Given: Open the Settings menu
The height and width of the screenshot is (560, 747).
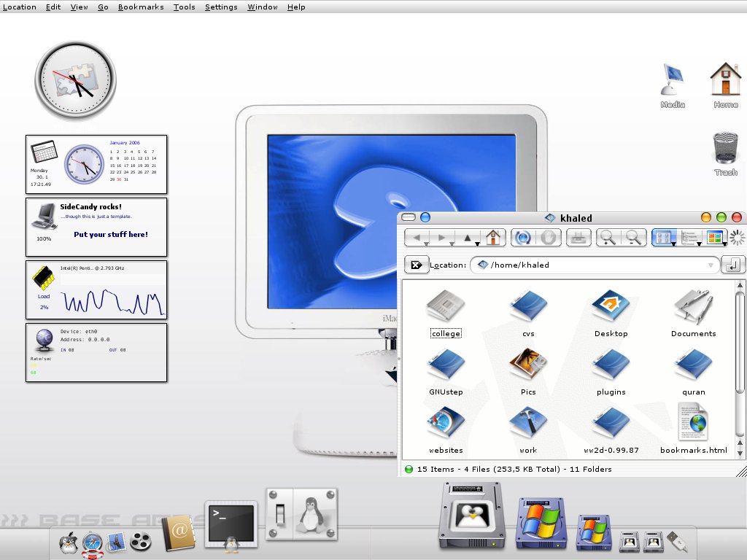Looking at the screenshot, I should click(221, 7).
